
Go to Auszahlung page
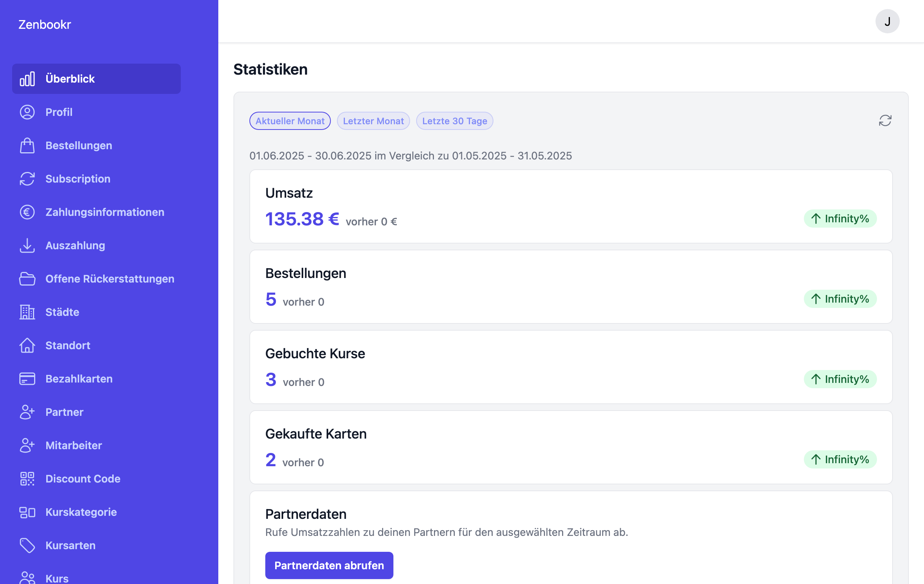coord(96,245)
